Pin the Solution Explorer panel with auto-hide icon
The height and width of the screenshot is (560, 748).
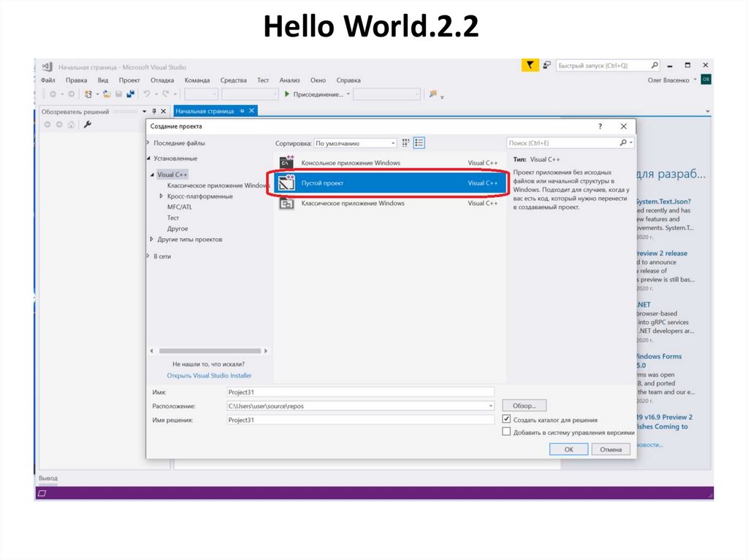point(154,111)
